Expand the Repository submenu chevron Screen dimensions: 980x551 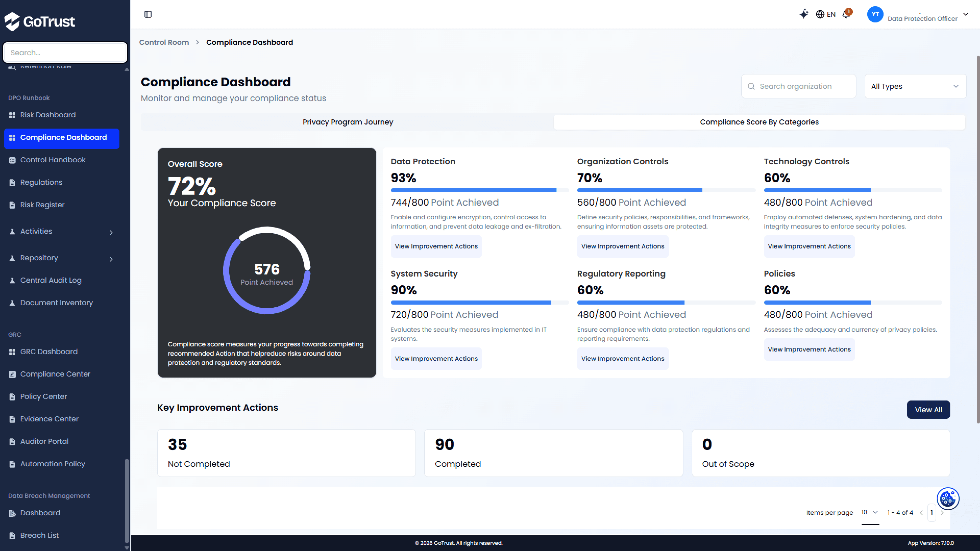pyautogui.click(x=111, y=259)
